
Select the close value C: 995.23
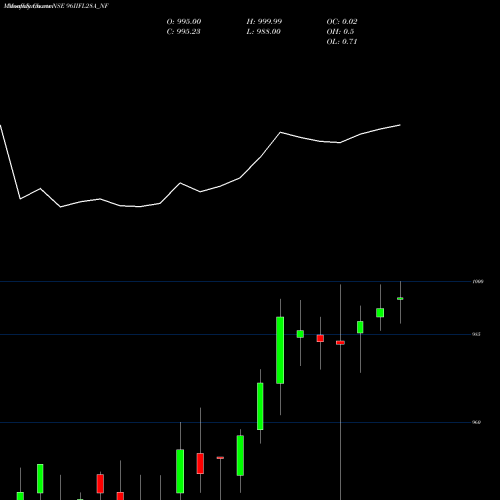pos(183,32)
